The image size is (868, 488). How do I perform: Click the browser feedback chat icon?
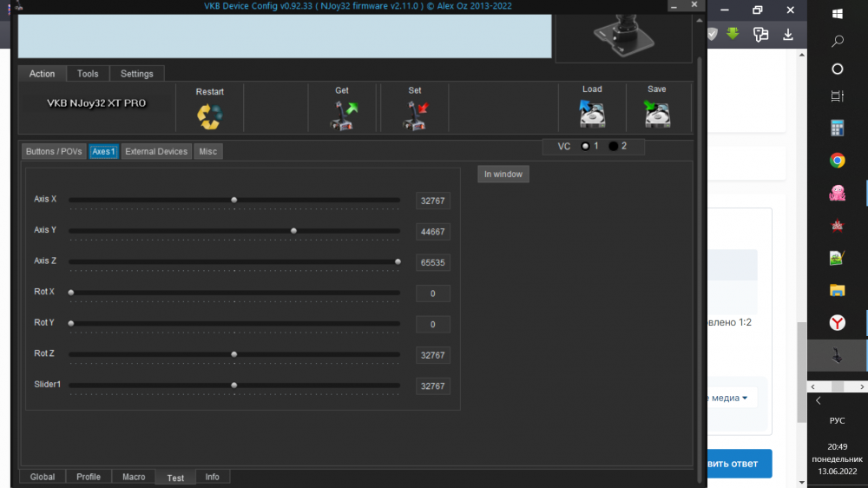point(760,35)
